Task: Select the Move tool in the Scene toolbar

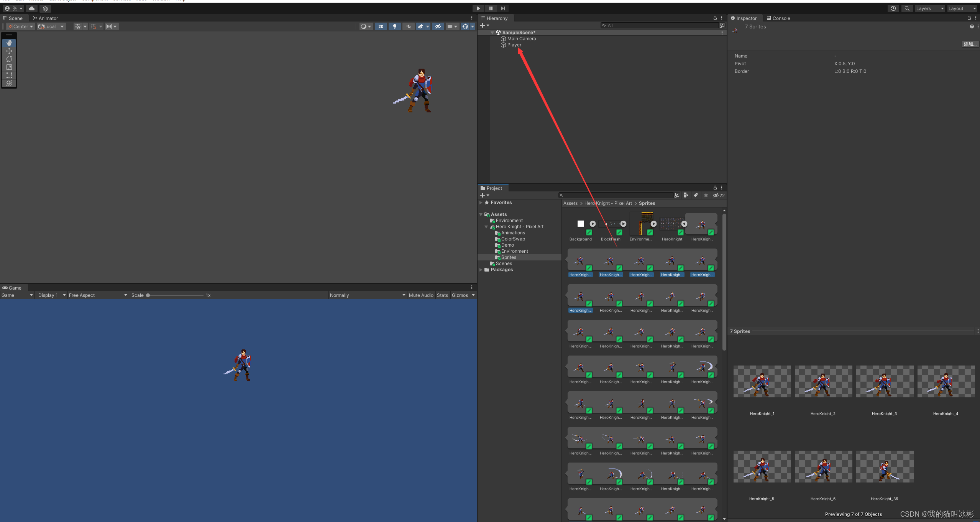Action: pos(9,51)
